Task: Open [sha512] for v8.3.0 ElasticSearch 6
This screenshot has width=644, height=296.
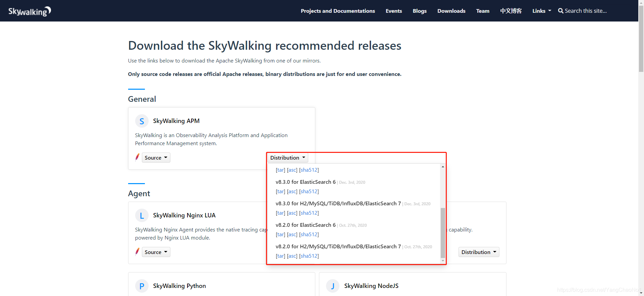Action: coord(309,192)
